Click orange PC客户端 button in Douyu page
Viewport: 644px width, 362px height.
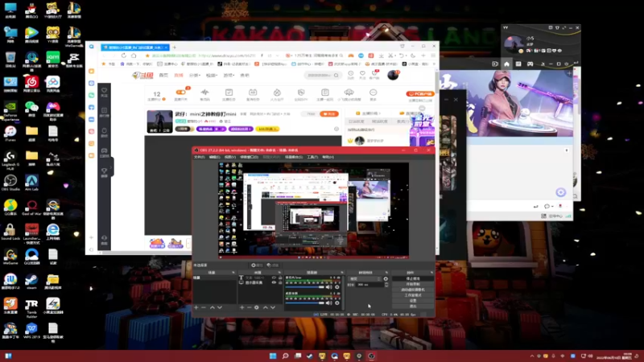419,94
